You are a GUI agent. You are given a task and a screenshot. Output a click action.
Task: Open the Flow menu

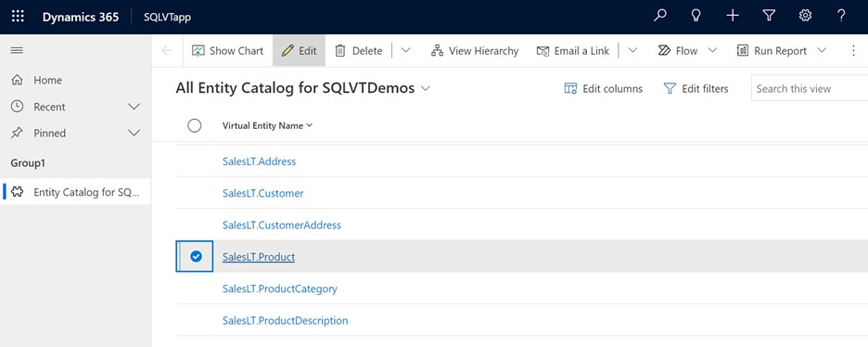coord(687,51)
